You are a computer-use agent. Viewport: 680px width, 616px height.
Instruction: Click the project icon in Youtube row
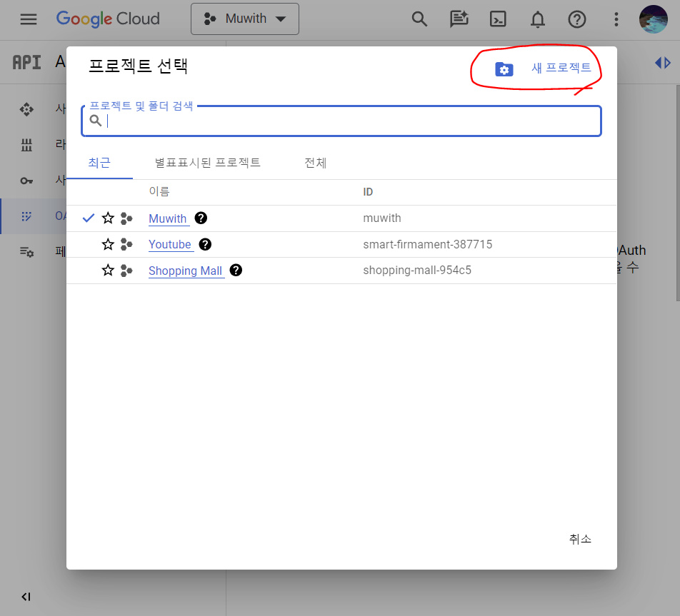tap(126, 245)
